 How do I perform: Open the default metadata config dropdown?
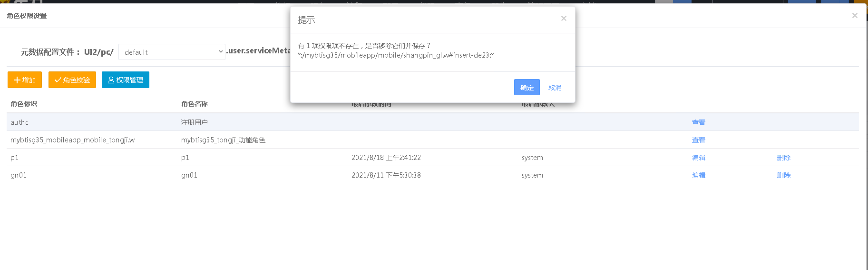pyautogui.click(x=172, y=52)
